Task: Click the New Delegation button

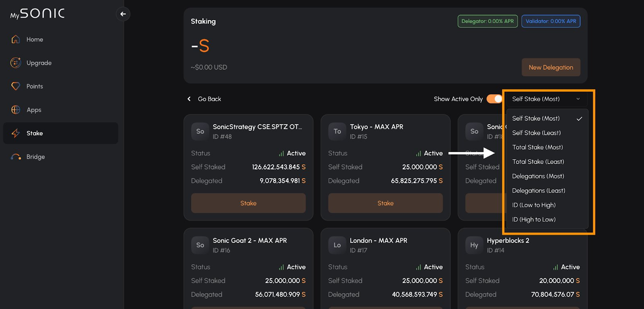Action: 551,67
